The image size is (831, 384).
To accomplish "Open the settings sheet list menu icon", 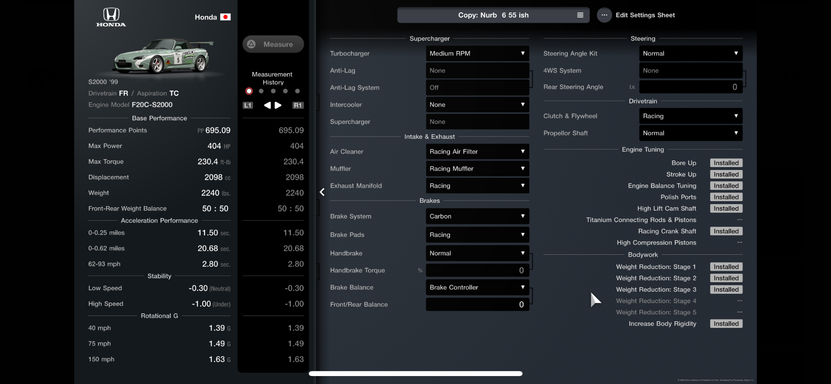I will pos(580,15).
